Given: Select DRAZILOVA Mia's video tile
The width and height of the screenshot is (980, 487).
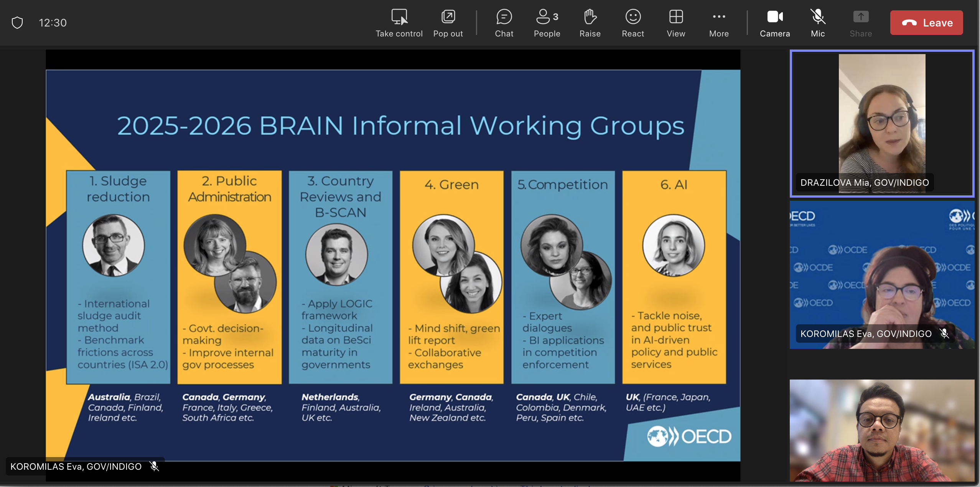Looking at the screenshot, I should [x=882, y=123].
